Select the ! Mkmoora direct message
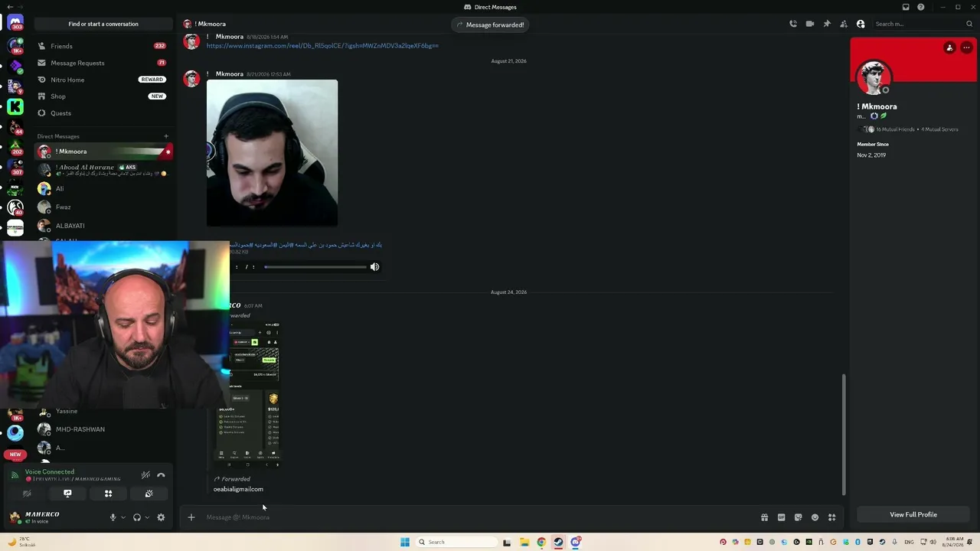This screenshot has width=980, height=551. point(103,152)
